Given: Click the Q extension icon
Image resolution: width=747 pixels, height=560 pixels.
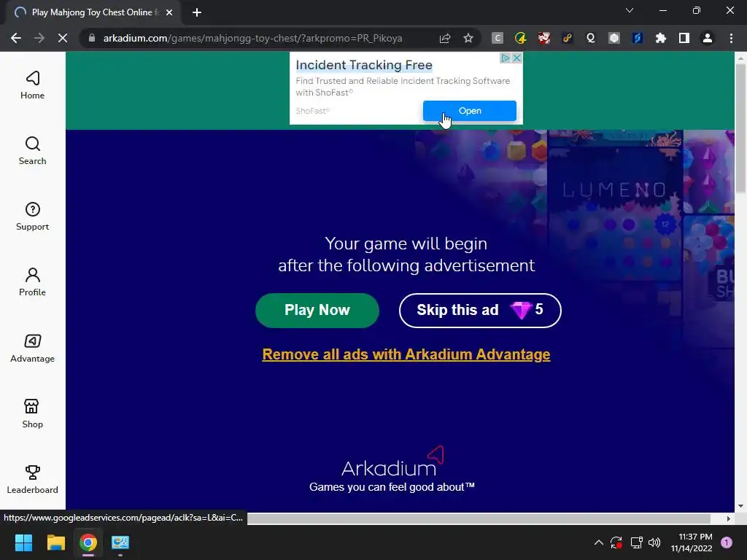Looking at the screenshot, I should [x=591, y=38].
